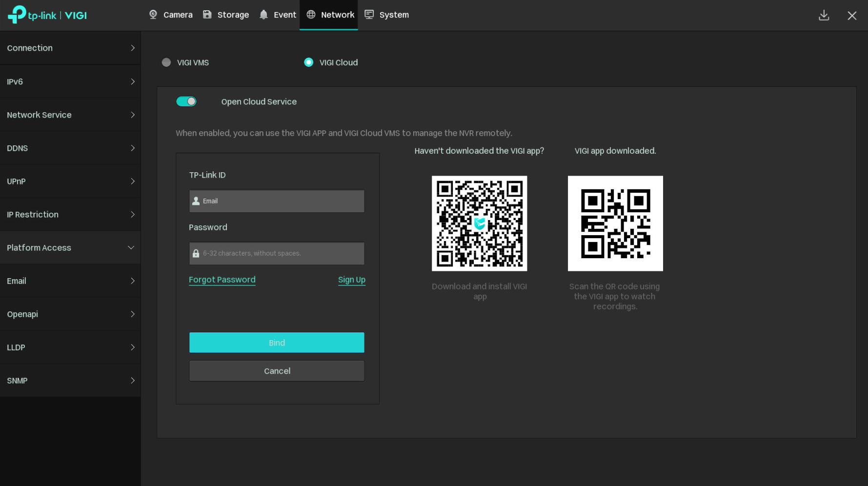Click the storage floppy disk icon
Image resolution: width=868 pixels, height=486 pixels.
point(207,15)
